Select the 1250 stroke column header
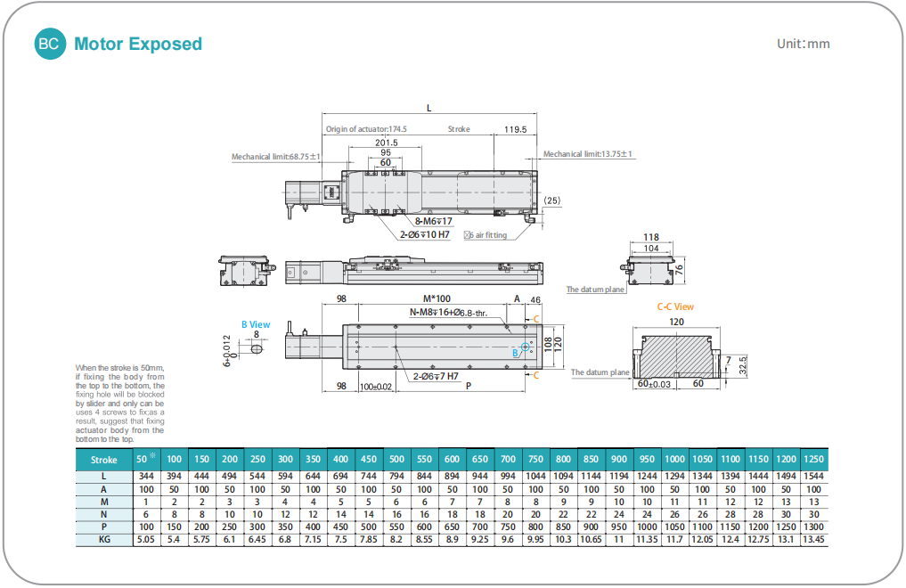Image resolution: width=906 pixels, height=588 pixels. click(812, 460)
